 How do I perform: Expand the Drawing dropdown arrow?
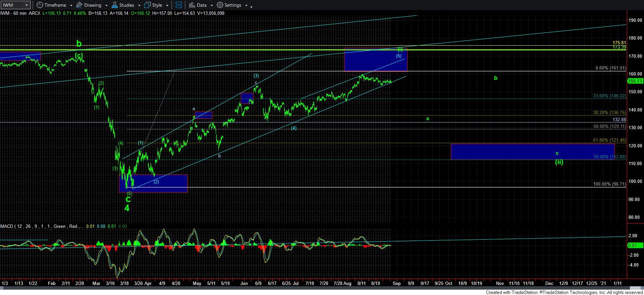pyautogui.click(x=106, y=5)
